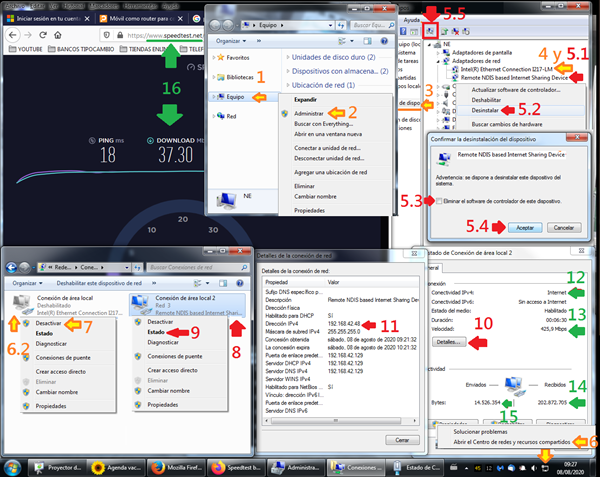
Task: Click the update driver toolbar icon with green arrow
Action: 445,31
